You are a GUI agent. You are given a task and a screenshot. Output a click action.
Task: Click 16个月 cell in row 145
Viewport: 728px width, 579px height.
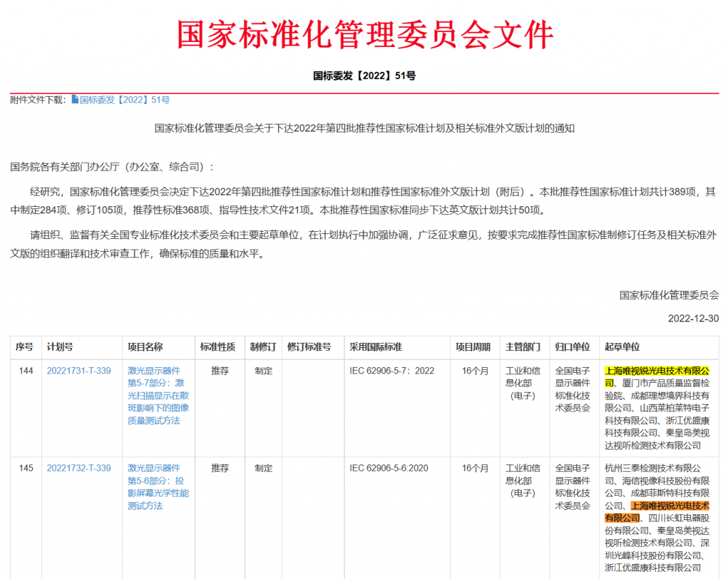tap(476, 468)
